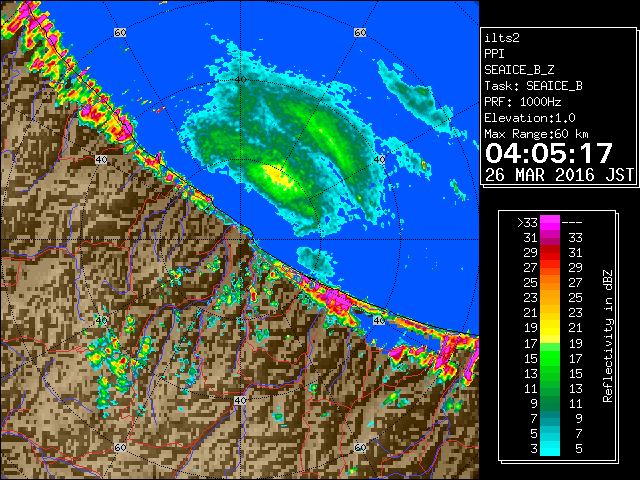Screen dimensions: 640x480
Task: Click the "Reflectivity in dBZ" legend title
Action: click(608, 336)
